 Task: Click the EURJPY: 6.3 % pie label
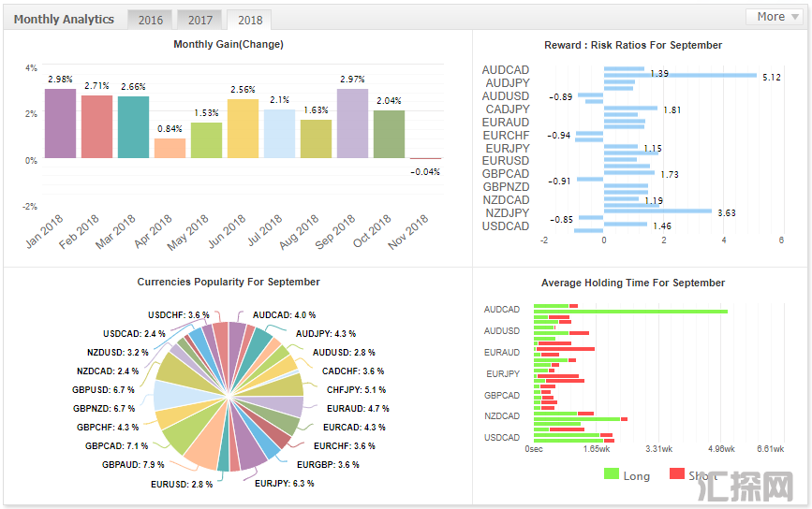285,483
